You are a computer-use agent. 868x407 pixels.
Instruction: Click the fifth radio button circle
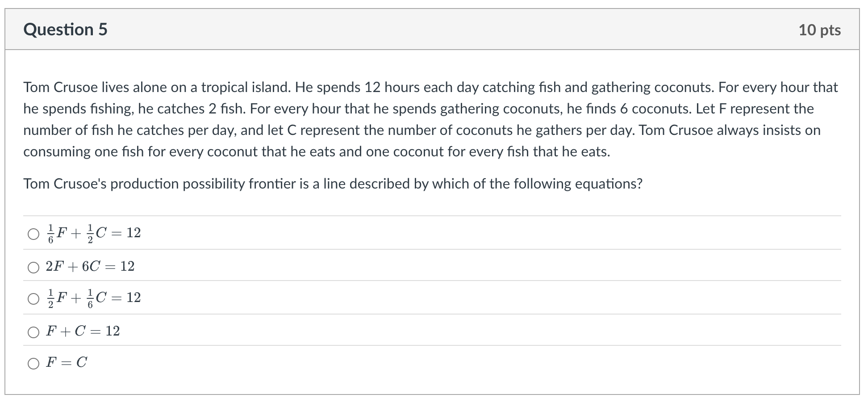pyautogui.click(x=33, y=364)
